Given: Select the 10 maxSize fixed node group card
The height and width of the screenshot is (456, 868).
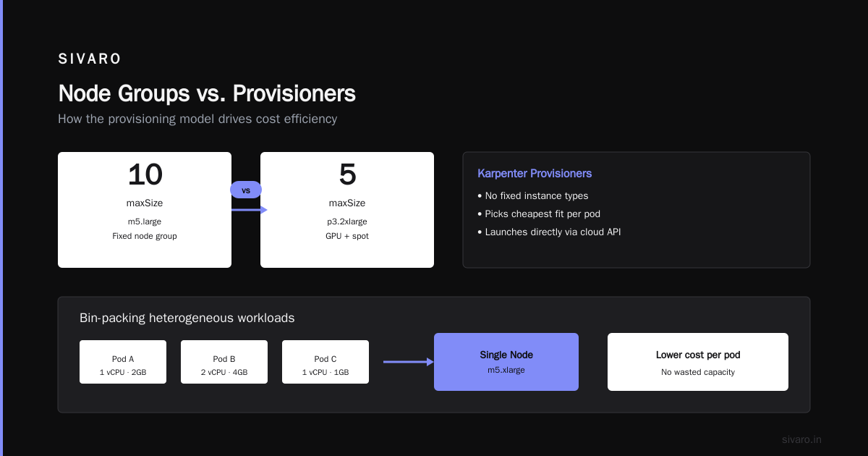Looking at the screenshot, I should (x=145, y=210).
